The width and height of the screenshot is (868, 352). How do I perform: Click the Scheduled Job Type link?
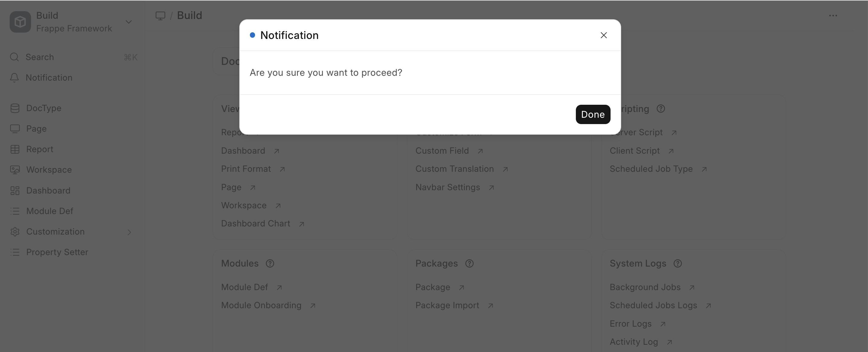click(651, 169)
